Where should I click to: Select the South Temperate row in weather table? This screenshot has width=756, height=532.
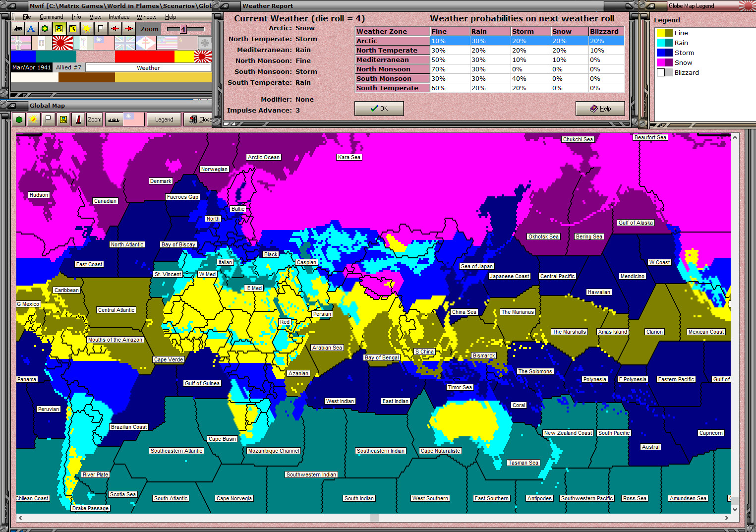pos(490,88)
